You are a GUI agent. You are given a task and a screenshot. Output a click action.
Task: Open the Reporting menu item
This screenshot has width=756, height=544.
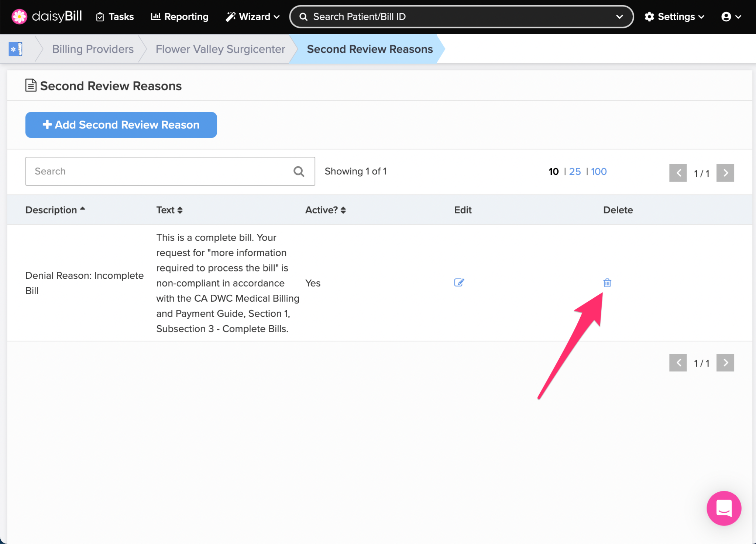(x=180, y=17)
